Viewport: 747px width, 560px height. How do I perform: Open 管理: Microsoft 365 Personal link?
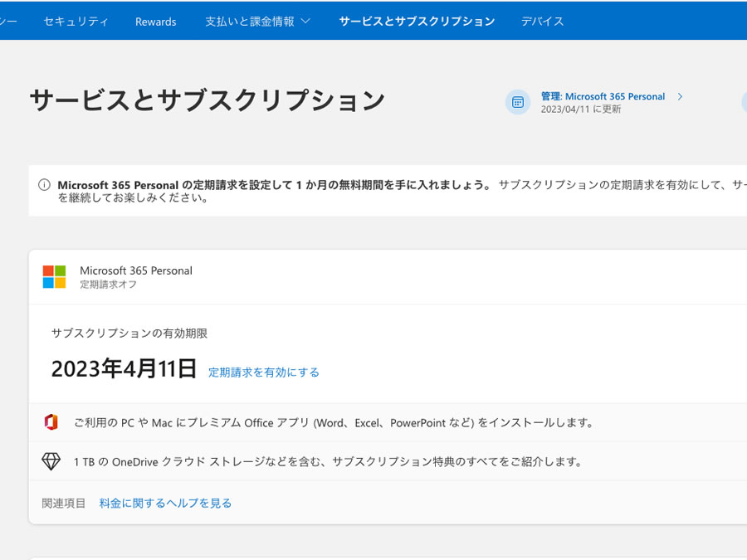point(603,96)
